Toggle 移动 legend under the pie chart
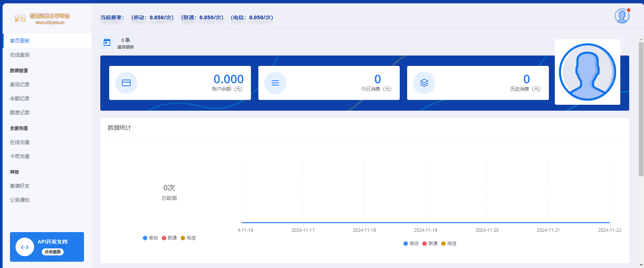The height and width of the screenshot is (268, 644). [150, 238]
